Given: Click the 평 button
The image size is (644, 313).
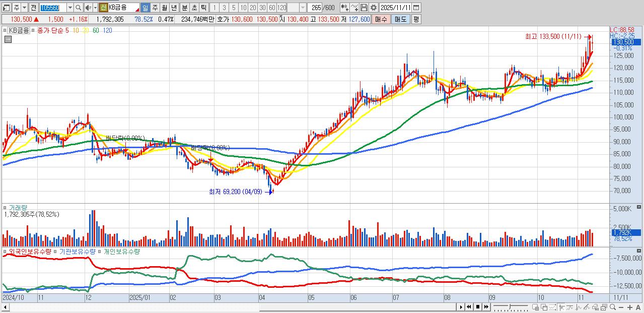Looking at the screenshot, I should tap(416, 19).
